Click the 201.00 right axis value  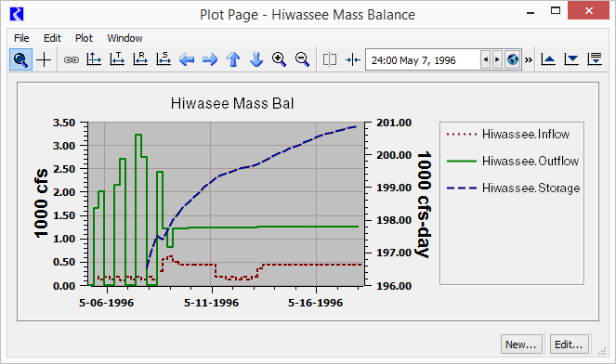click(x=394, y=123)
